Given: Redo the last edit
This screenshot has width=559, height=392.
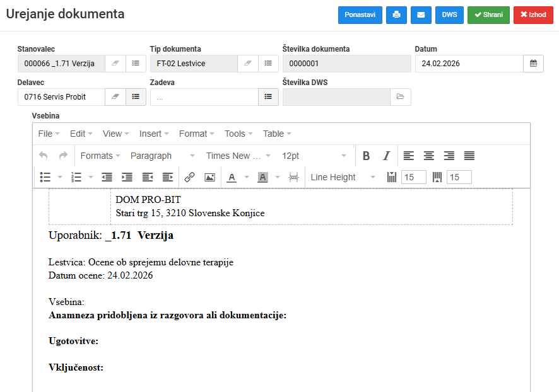Looking at the screenshot, I should [x=64, y=156].
